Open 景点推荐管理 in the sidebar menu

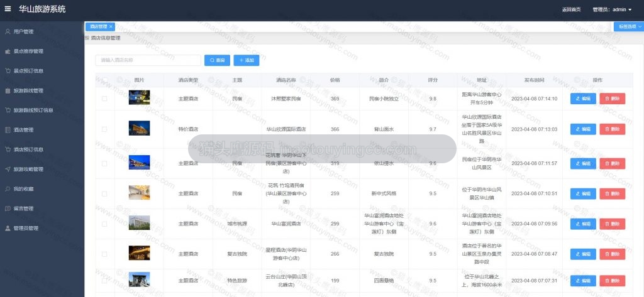point(42,51)
